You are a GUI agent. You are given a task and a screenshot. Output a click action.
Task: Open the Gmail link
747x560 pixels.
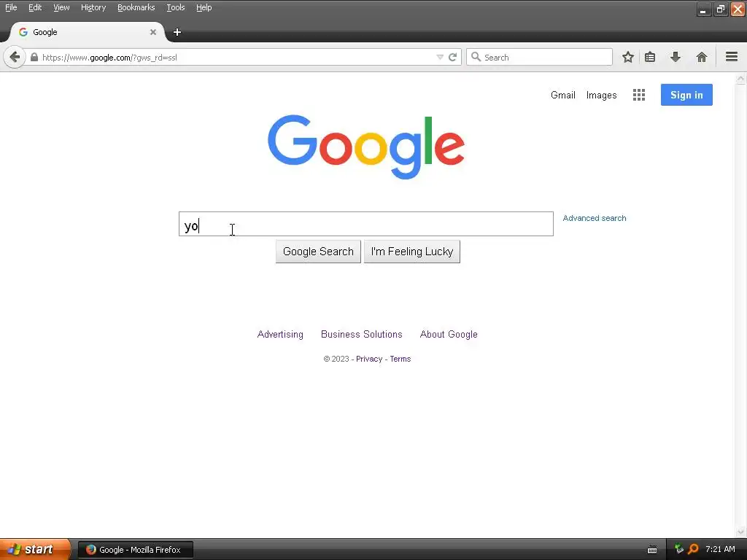[x=562, y=95]
